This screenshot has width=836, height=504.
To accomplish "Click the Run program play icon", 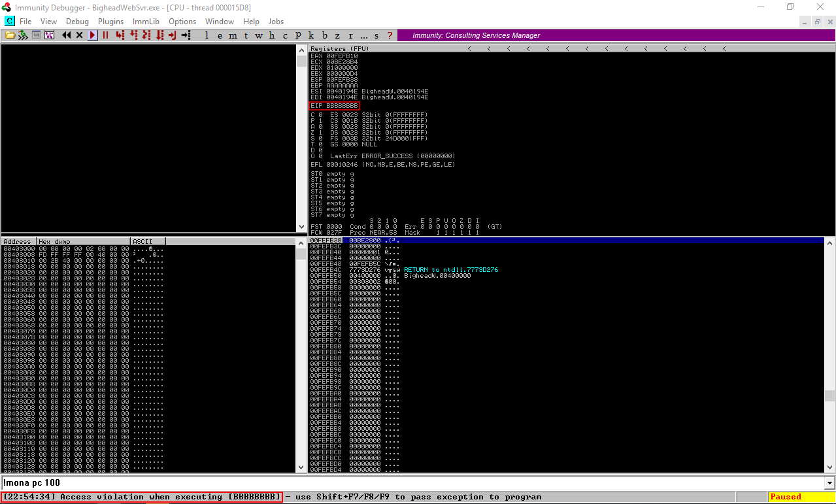I will tap(93, 35).
